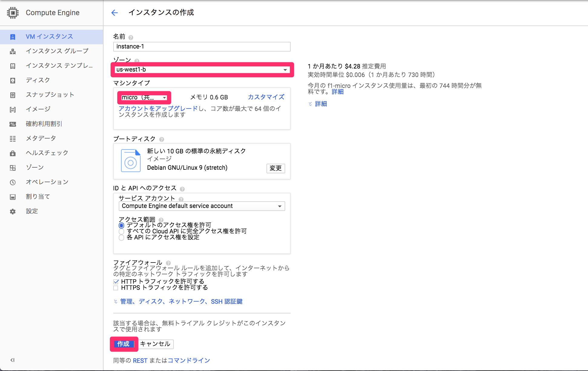
Task: Open the インスタンス グループ icon
Action: pos(13,52)
